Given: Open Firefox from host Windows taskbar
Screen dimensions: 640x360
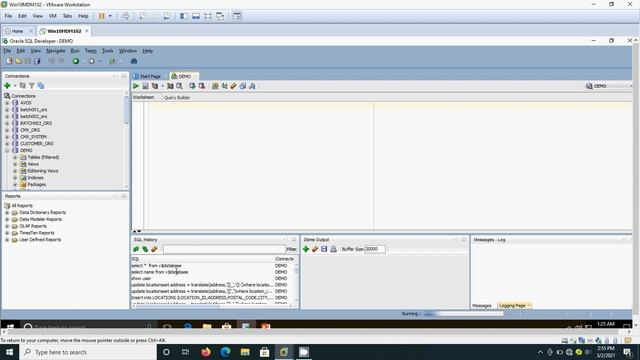Looking at the screenshot, I should 206,352.
